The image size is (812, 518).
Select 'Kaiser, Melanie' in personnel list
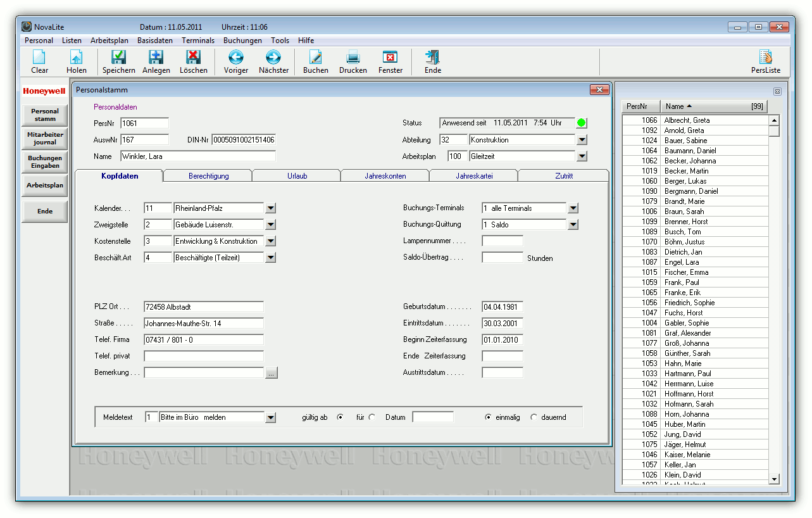point(695,455)
